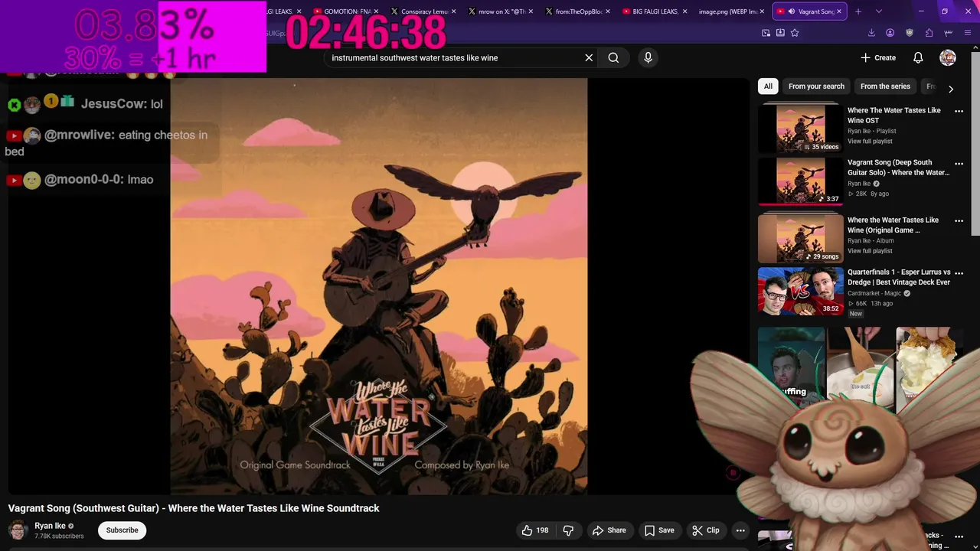
Task: Open the Vagrant Song Deep South thumbnail
Action: pos(800,181)
